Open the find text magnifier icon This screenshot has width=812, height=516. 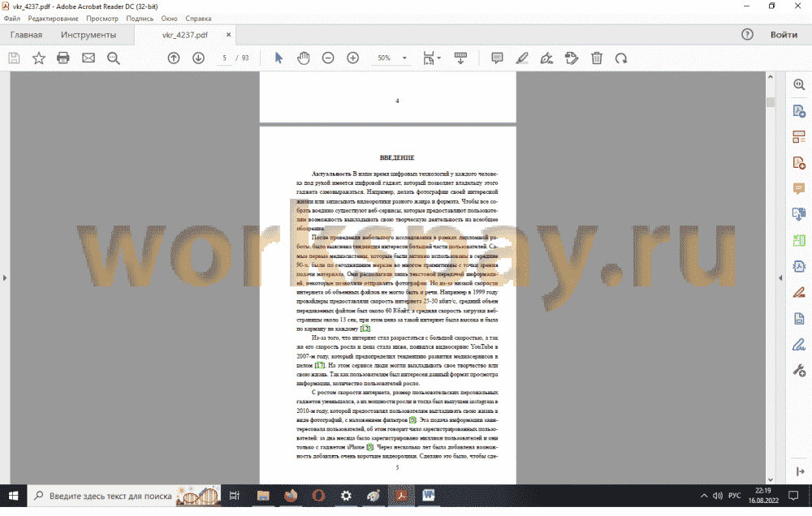(114, 58)
